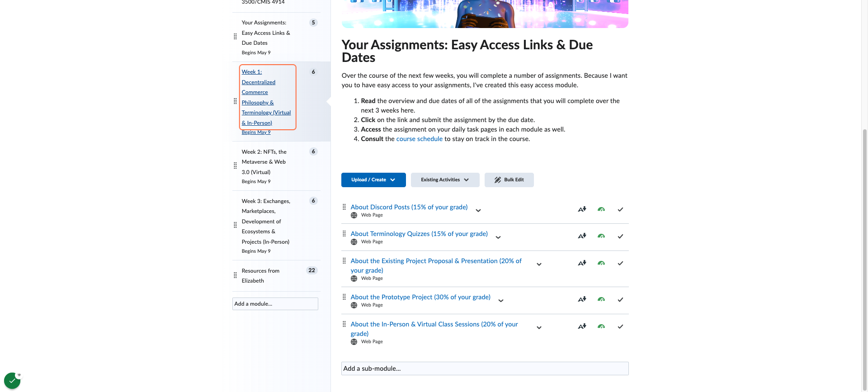Select Week 3: Exchanges, Marketplaces module
The width and height of the screenshot is (868, 392).
pos(266,222)
